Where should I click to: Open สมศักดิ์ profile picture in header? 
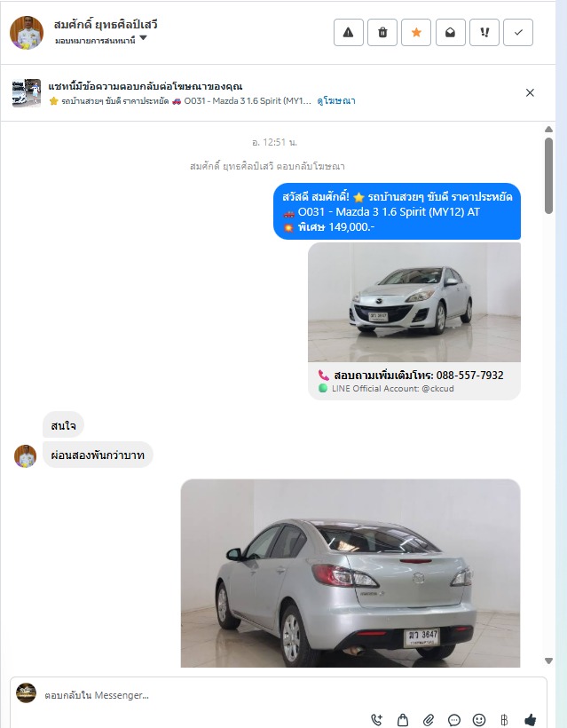(x=27, y=33)
